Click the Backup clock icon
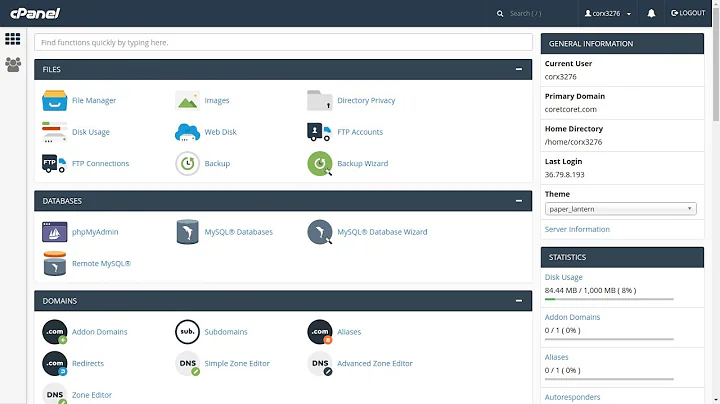This screenshot has width=720, height=404. pyautogui.click(x=187, y=163)
